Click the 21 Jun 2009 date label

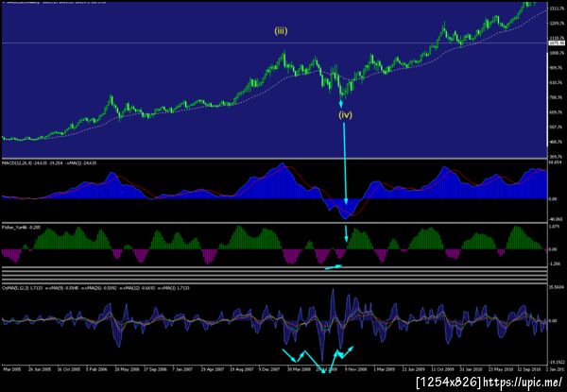pyautogui.click(x=414, y=369)
